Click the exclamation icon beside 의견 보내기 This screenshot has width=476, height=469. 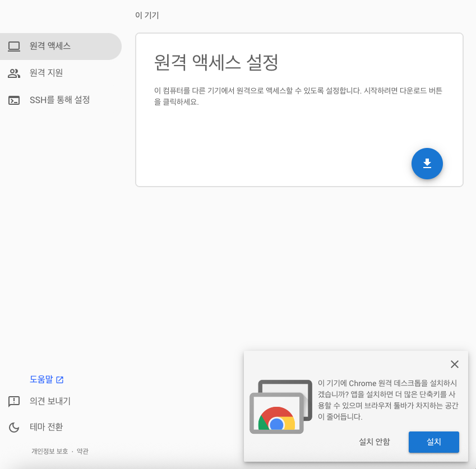[13, 401]
